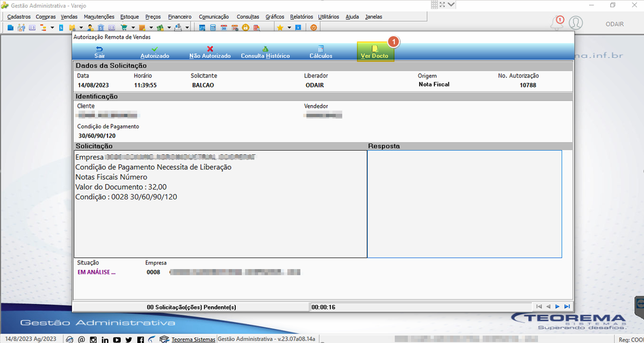Follow the Teorema Sistemas link
Viewport: 644px width, 343px height.
click(x=193, y=339)
